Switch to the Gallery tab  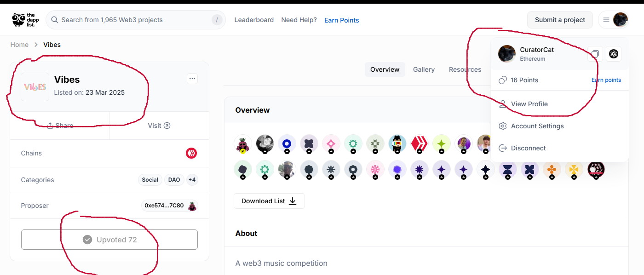(424, 69)
